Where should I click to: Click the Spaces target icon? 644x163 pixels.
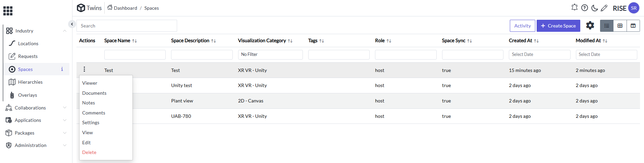pyautogui.click(x=12, y=69)
